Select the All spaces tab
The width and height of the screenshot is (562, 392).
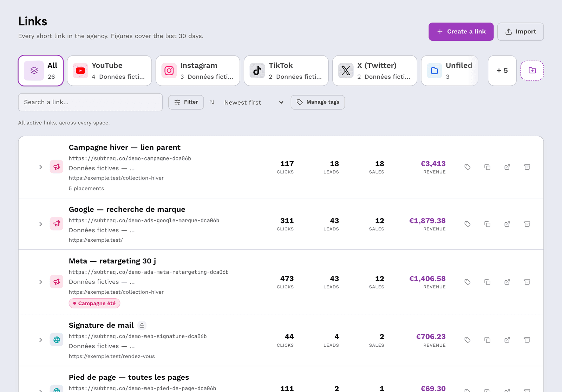click(x=41, y=71)
